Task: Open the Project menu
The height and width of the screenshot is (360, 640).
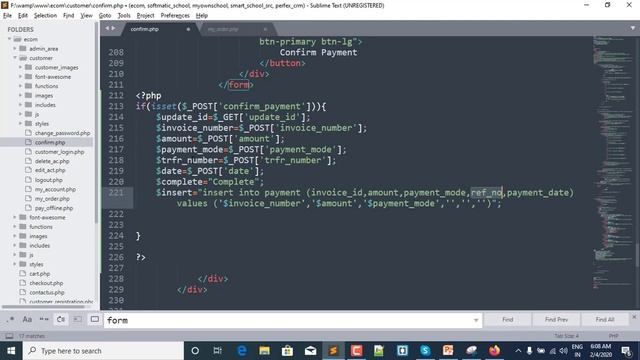Action: (x=145, y=16)
